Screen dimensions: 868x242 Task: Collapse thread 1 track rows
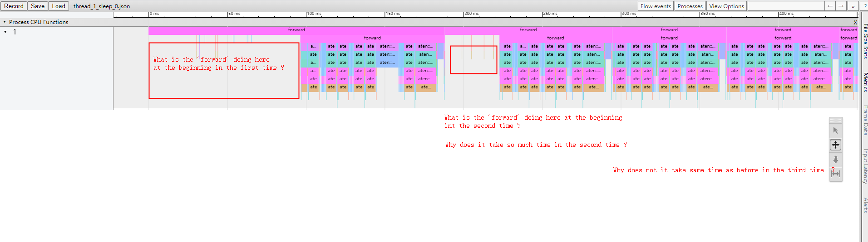[5, 32]
